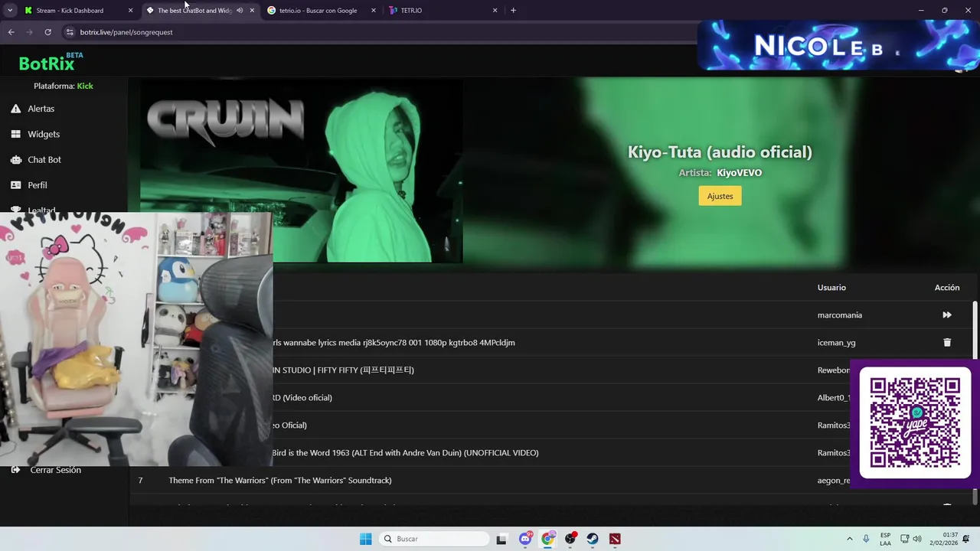Open the tab search dropdown arrow
This screenshot has width=980, height=551.
[x=10, y=11]
